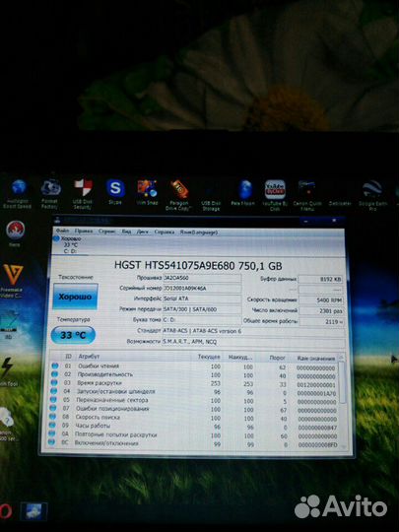399x532 pixels.
Task: Select the Ошибки позиционирования row
Action: (194, 410)
